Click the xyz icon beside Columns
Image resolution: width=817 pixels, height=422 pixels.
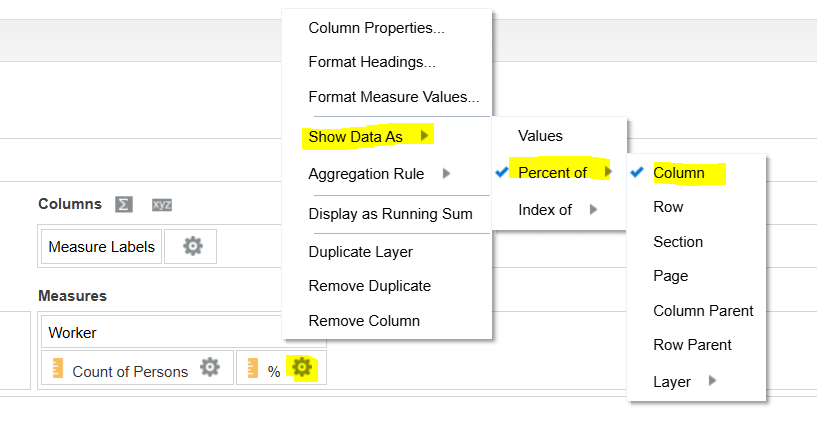point(162,205)
